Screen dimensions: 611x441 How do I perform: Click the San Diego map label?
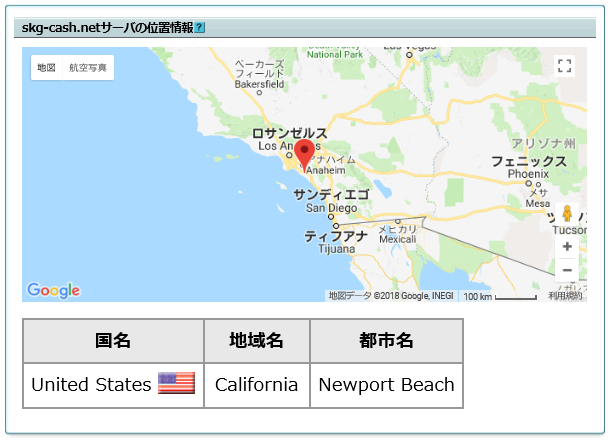point(331,208)
